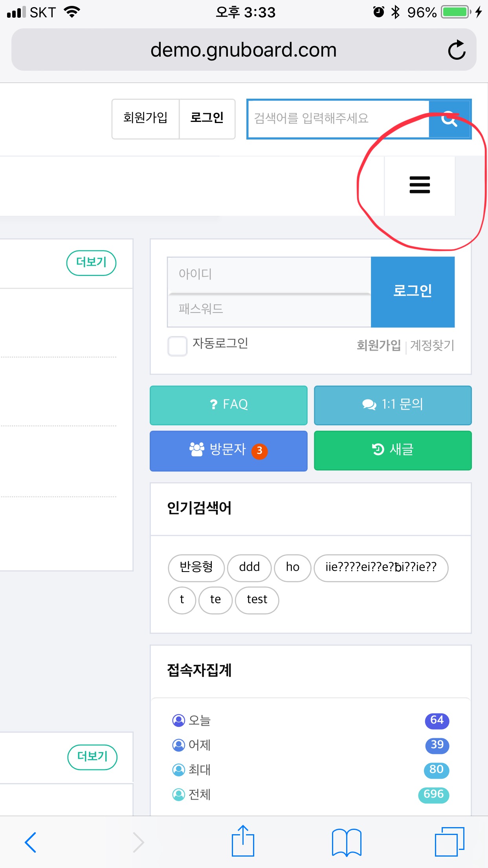Expand the upper 더보기 button
The height and width of the screenshot is (868, 488).
tap(91, 263)
